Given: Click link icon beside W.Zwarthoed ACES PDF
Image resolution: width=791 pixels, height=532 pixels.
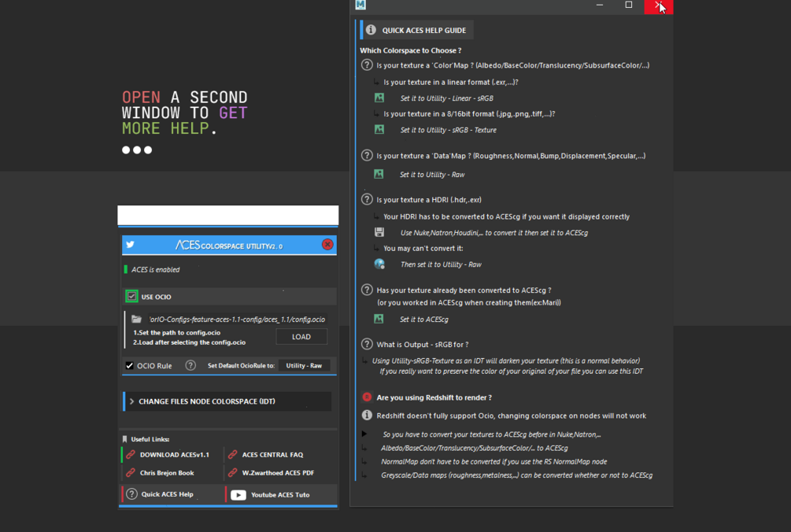Looking at the screenshot, I should [x=232, y=472].
